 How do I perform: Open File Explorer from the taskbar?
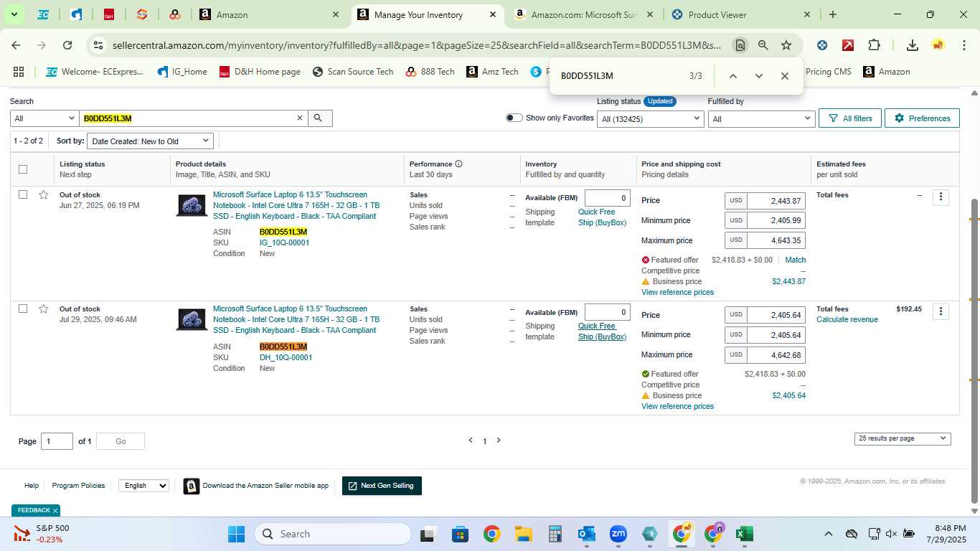pos(523,534)
